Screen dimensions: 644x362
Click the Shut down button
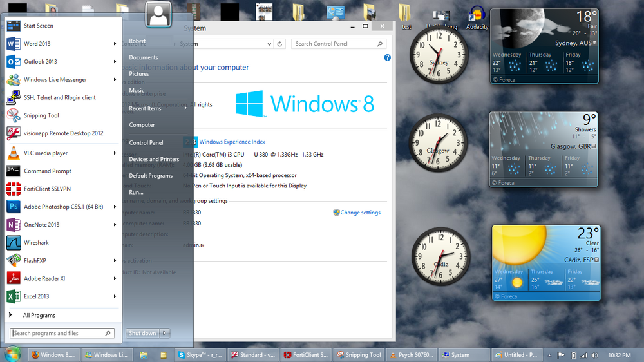pyautogui.click(x=142, y=333)
